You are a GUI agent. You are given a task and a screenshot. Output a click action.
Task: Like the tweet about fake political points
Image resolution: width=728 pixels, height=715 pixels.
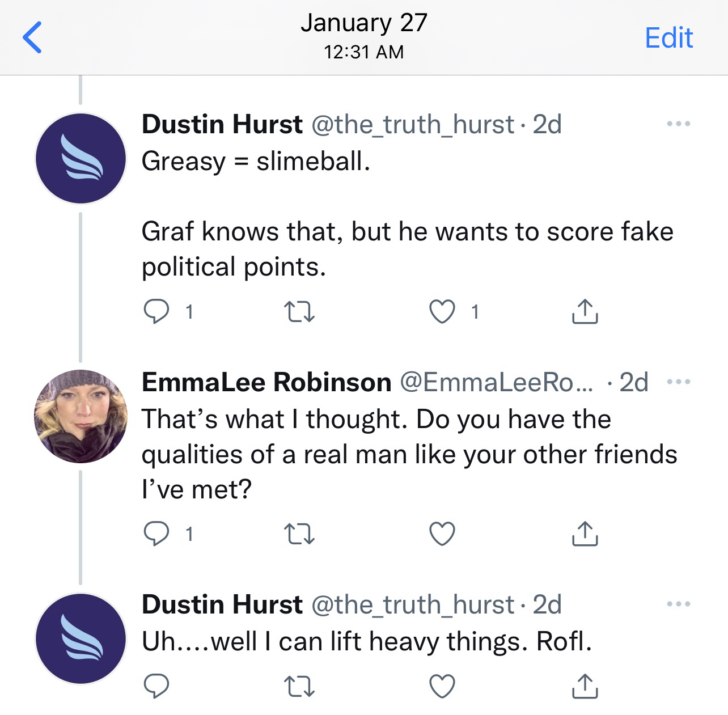click(x=443, y=311)
